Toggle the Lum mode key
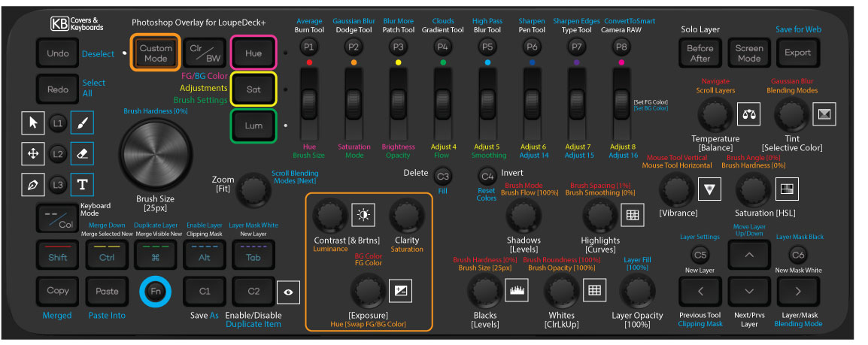Viewport: 868px width, 345px height. (253, 126)
